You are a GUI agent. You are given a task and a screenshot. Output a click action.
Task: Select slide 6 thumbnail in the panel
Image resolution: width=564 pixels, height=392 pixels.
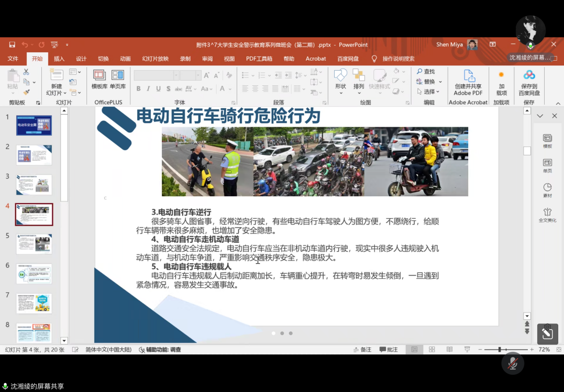(x=34, y=274)
